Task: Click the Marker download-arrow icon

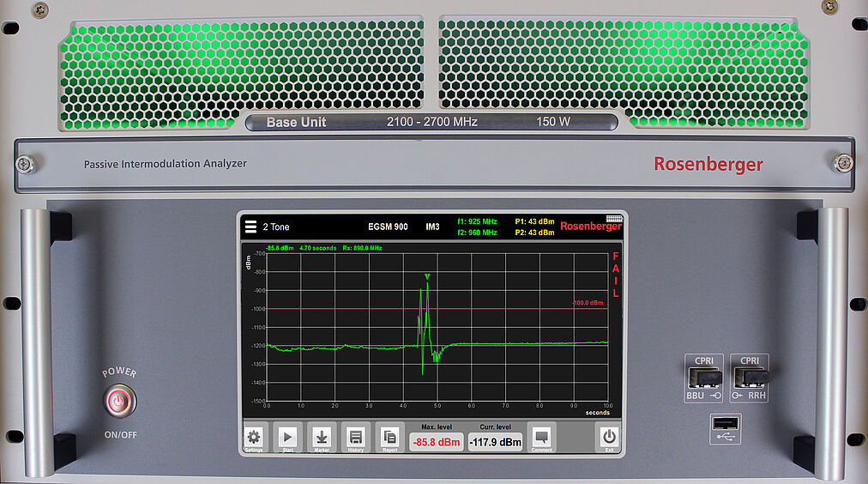Action: coord(321,437)
